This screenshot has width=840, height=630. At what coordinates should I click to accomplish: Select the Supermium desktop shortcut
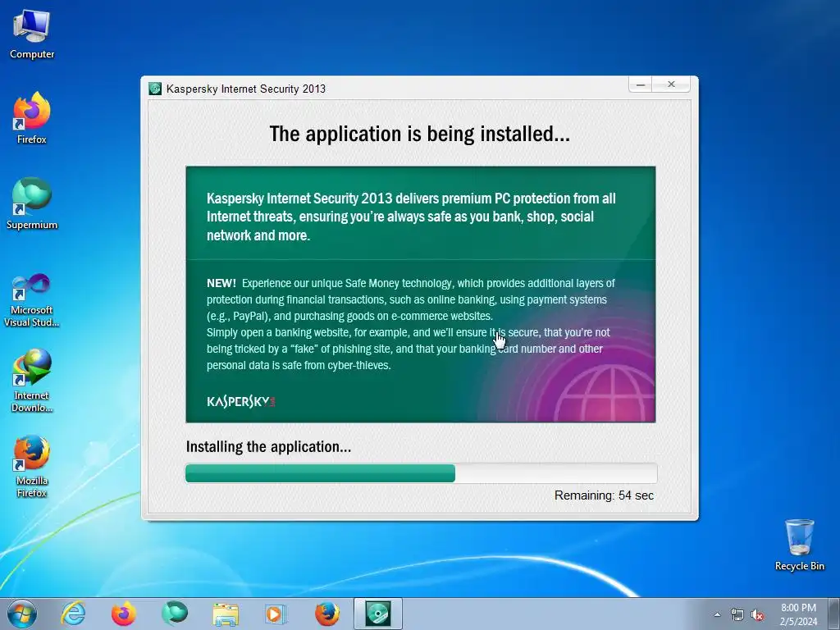click(32, 203)
